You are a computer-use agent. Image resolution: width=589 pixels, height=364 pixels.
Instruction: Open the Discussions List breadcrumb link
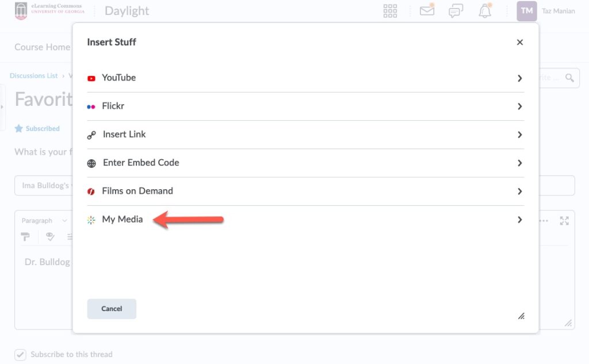click(x=33, y=76)
